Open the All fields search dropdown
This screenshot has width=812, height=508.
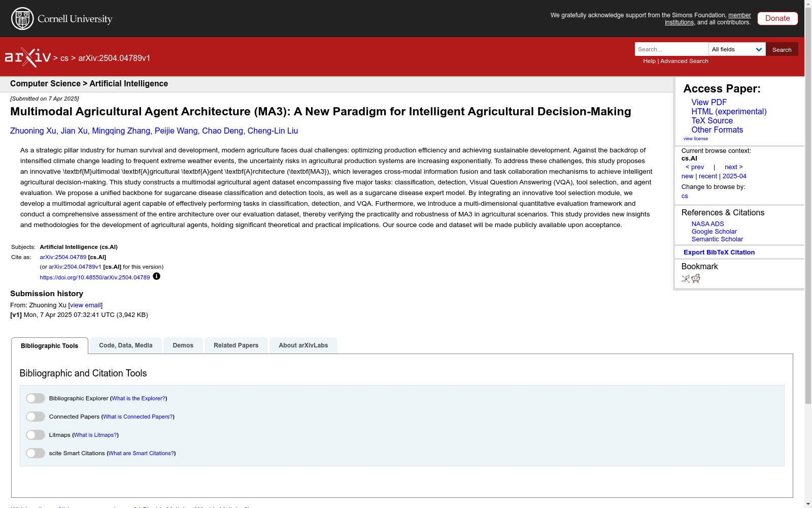coord(737,49)
